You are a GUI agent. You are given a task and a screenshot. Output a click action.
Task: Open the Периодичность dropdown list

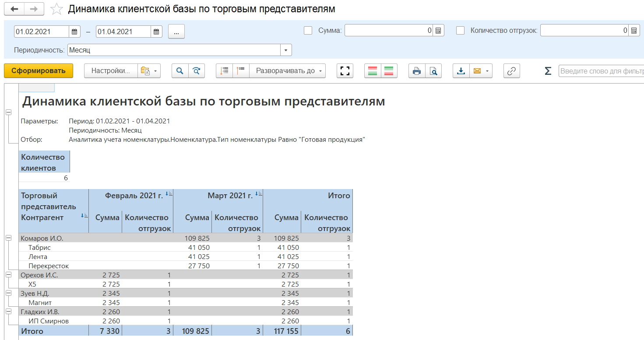coord(286,50)
